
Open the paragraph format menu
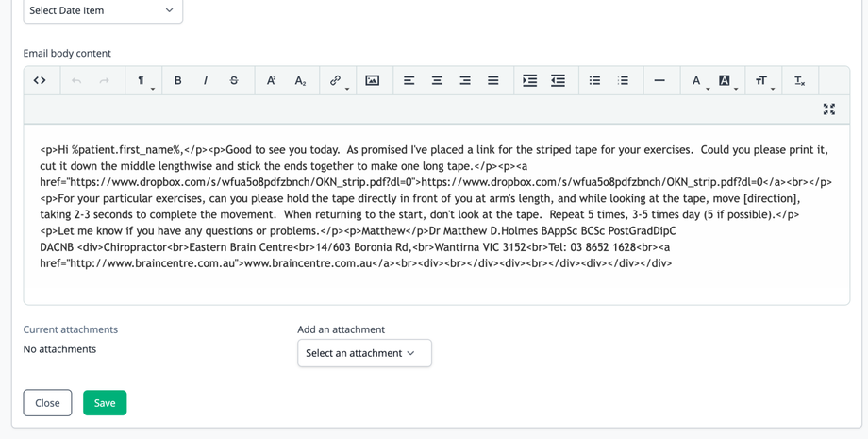click(144, 81)
